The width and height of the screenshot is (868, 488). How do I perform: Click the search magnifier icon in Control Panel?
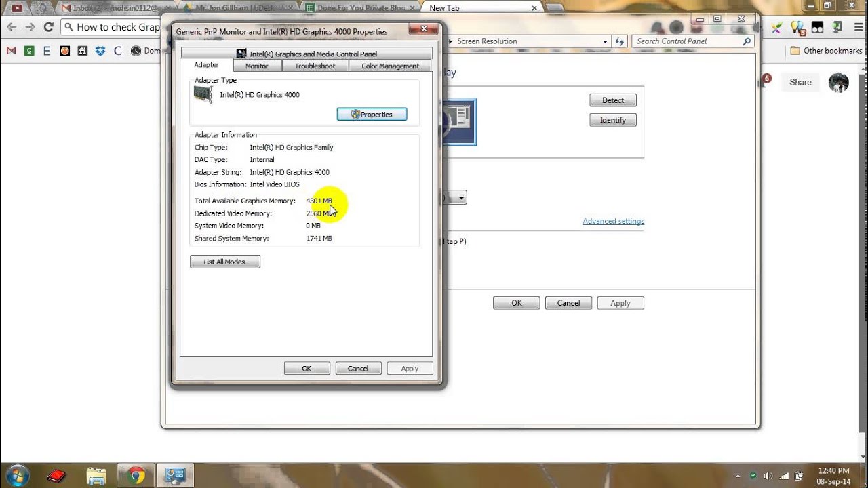tap(747, 41)
